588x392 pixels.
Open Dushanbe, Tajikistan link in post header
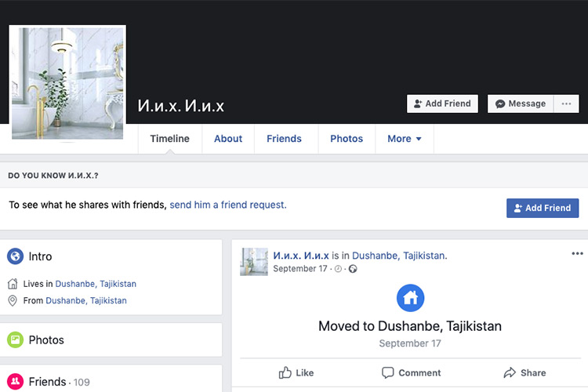tap(399, 256)
